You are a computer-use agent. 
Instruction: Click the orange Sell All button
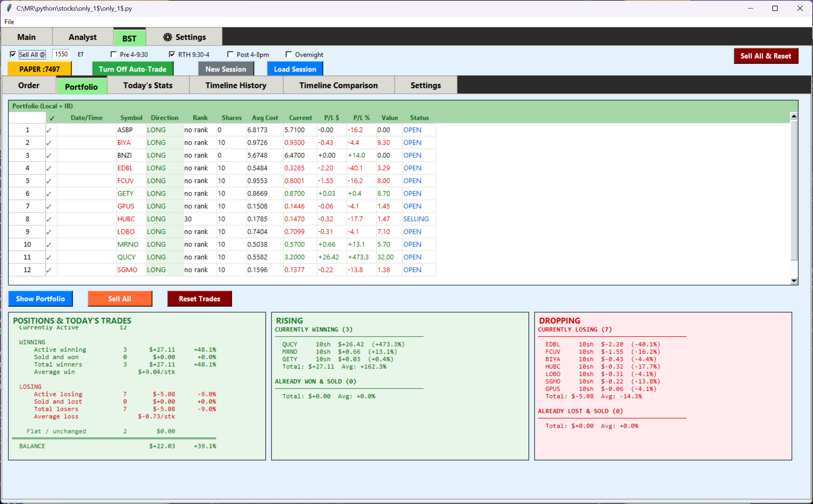point(120,299)
